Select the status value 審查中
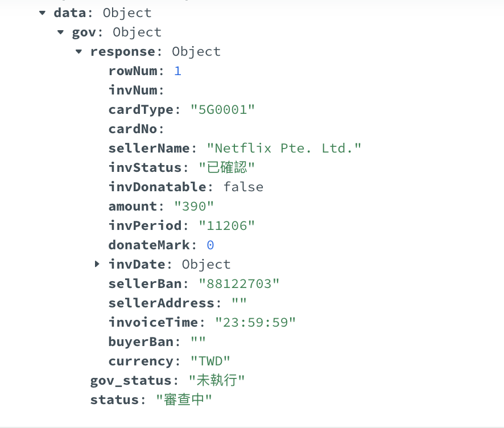Image resolution: width=504 pixels, height=428 pixels. point(184,400)
